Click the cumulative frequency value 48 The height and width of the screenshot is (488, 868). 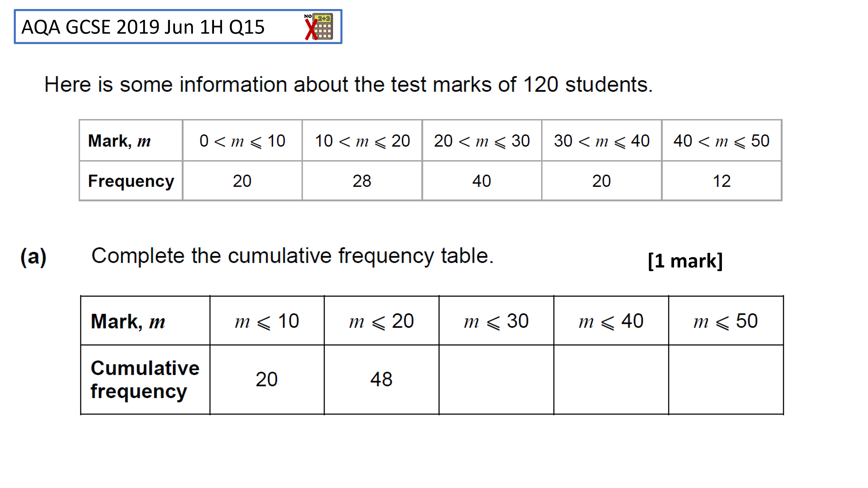pyautogui.click(x=381, y=380)
